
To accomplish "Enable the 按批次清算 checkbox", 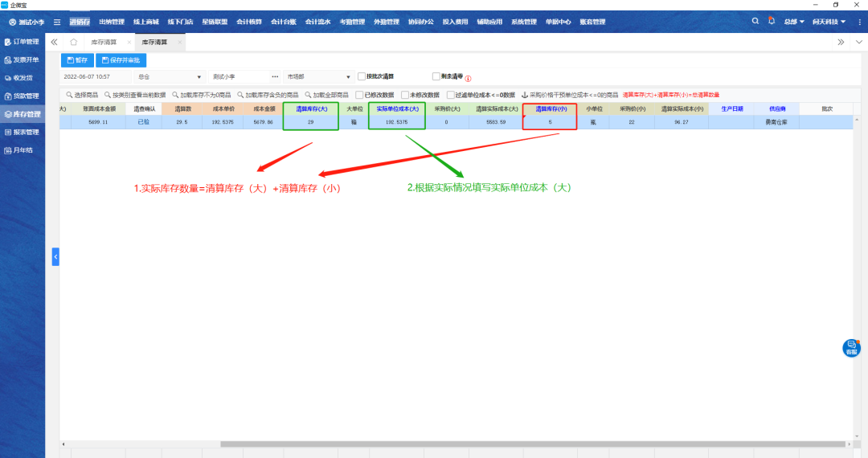I will click(362, 76).
